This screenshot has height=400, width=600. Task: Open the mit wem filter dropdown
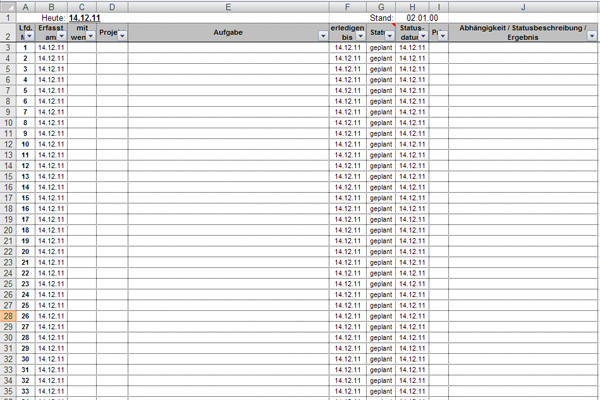(x=91, y=35)
